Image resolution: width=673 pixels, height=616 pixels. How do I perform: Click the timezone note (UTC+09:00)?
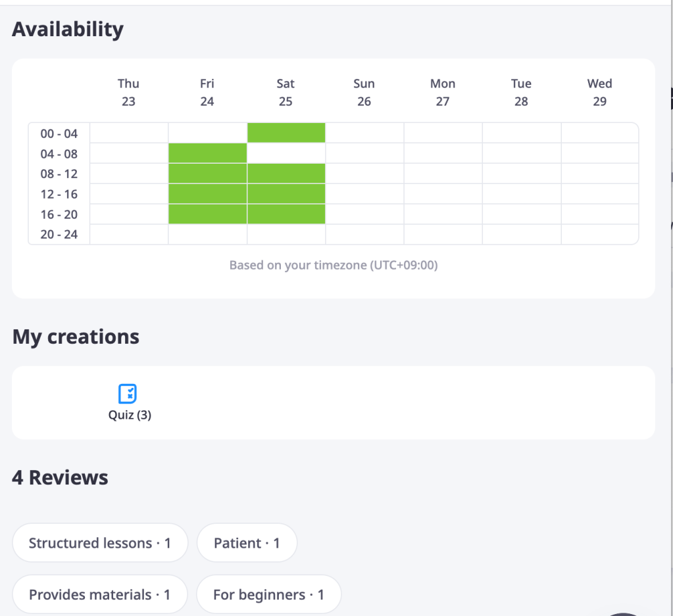(x=334, y=266)
